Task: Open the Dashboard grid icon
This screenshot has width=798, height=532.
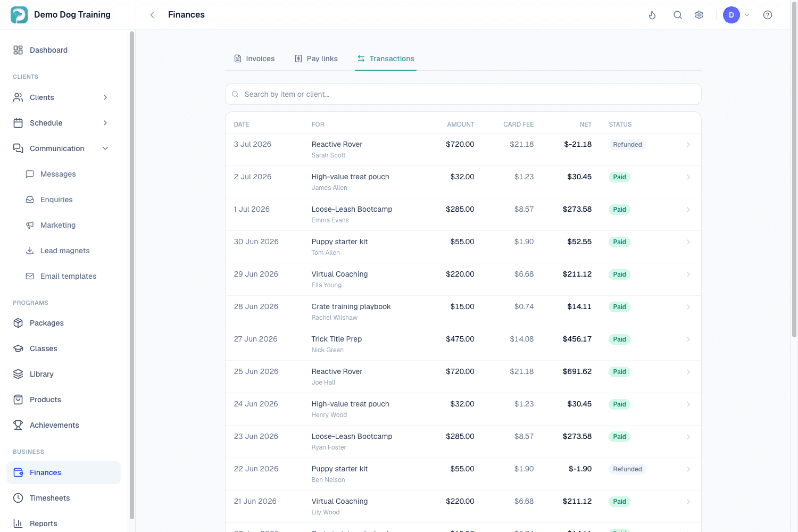Action: click(x=18, y=50)
